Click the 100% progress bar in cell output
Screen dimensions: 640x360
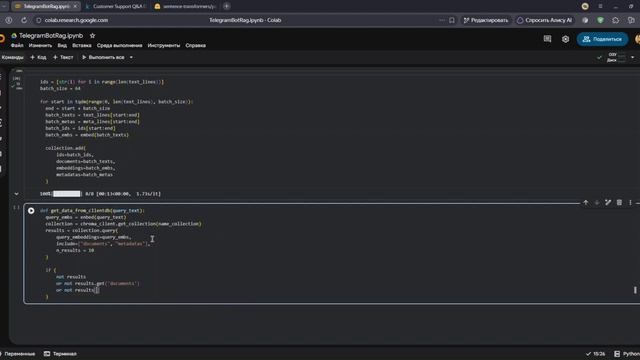click(x=67, y=194)
